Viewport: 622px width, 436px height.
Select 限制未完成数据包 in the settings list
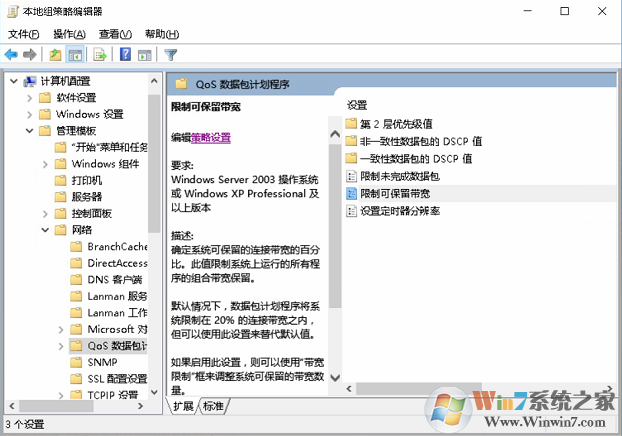coord(400,176)
